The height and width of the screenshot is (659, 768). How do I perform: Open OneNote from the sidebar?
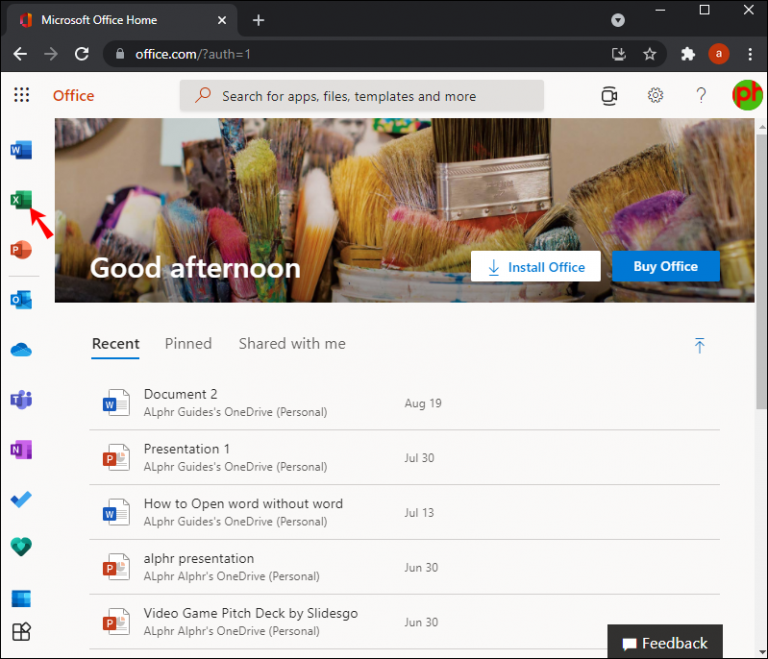[x=21, y=450]
